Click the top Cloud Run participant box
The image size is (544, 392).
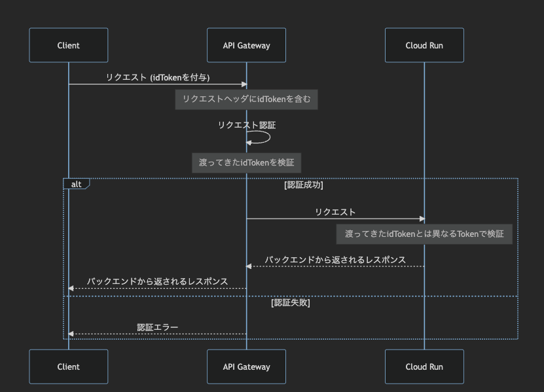pos(424,45)
